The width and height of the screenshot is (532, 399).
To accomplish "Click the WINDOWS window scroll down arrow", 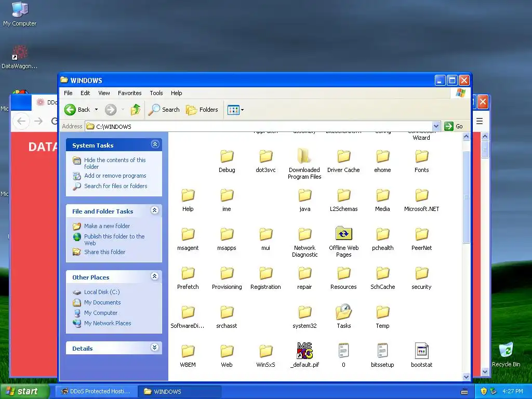I will click(466, 377).
